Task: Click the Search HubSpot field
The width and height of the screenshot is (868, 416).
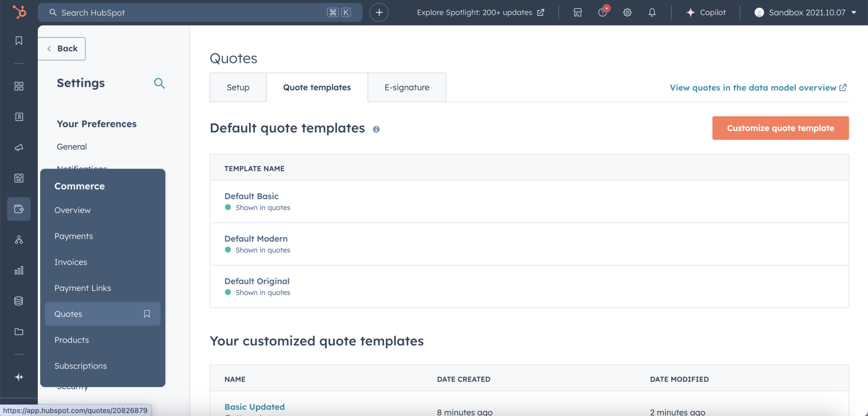Action: pyautogui.click(x=200, y=13)
